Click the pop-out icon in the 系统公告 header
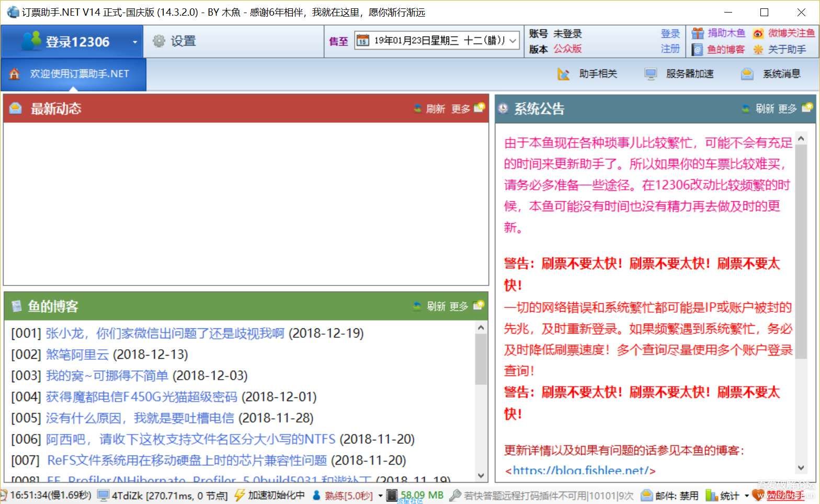 coord(807,108)
